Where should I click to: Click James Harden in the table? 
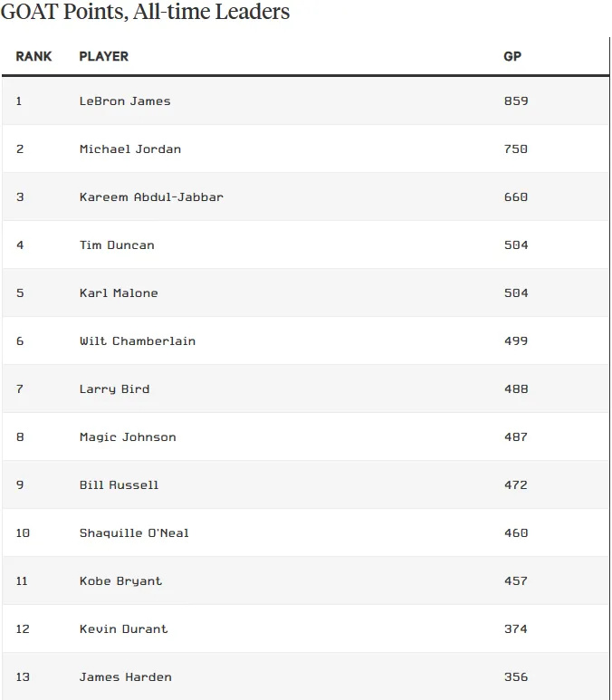(x=126, y=676)
